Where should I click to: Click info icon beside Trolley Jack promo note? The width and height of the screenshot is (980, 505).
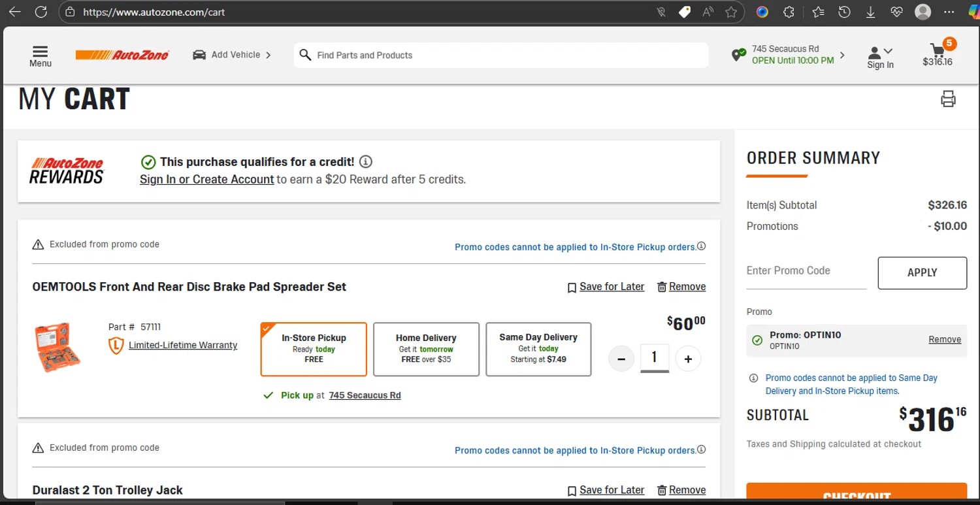(x=701, y=449)
